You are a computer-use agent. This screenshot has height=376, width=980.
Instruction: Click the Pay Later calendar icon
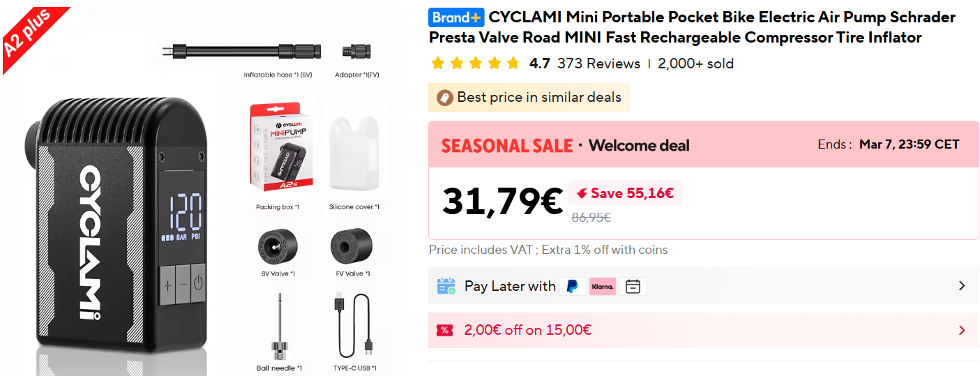pyautogui.click(x=446, y=286)
